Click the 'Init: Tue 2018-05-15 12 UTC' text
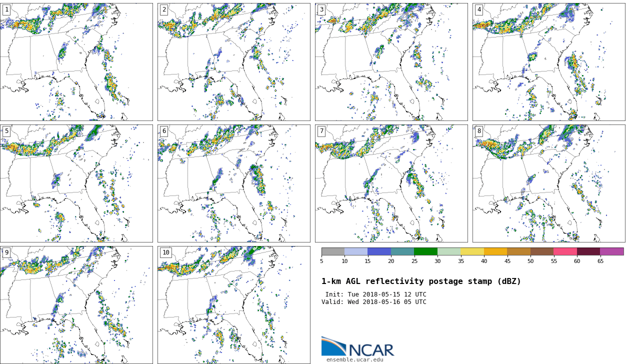630x364 pixels. (375, 294)
